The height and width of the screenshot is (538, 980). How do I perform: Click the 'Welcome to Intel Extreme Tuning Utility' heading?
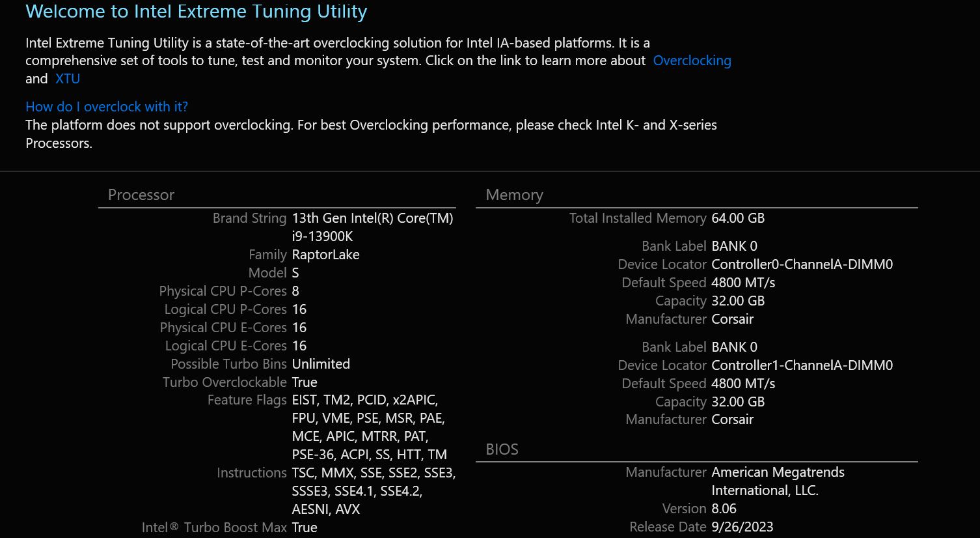(197, 12)
